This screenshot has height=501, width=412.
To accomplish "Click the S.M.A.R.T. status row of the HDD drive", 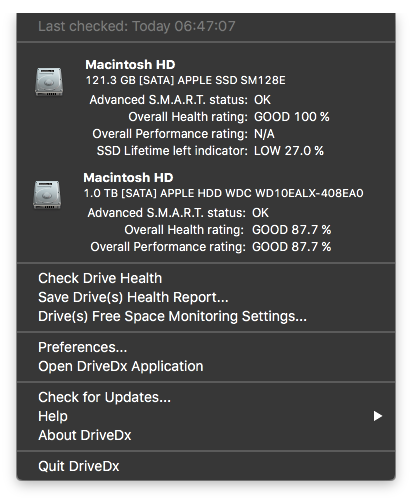I will 178,213.
